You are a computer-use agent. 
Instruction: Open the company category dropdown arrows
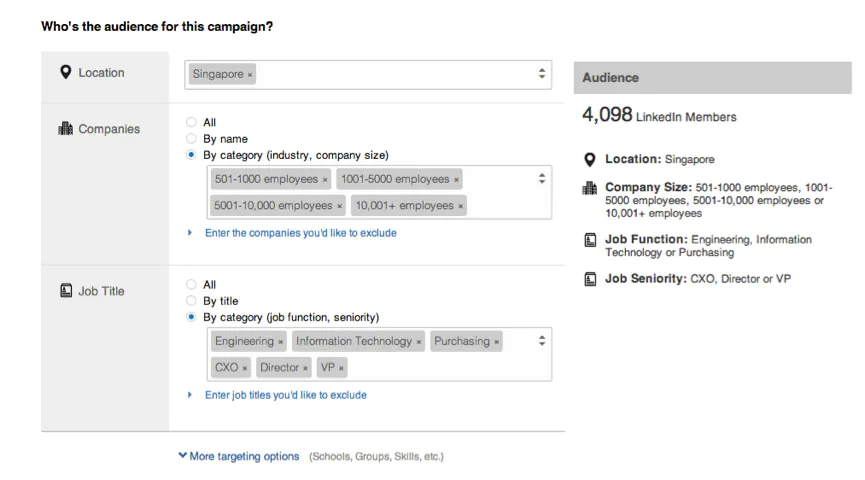[x=542, y=178]
